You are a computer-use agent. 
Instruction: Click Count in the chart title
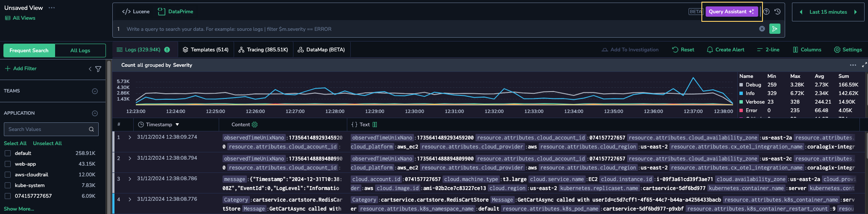tap(128, 65)
